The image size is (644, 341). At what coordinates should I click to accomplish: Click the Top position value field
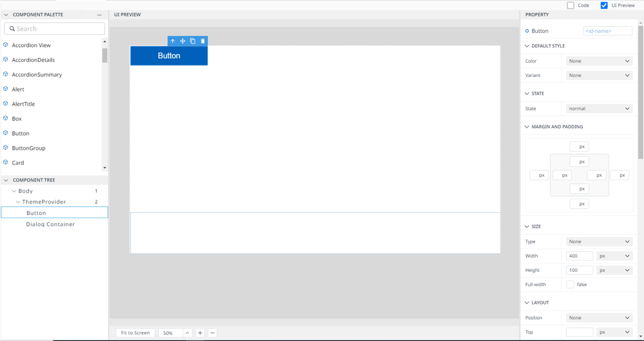point(579,332)
